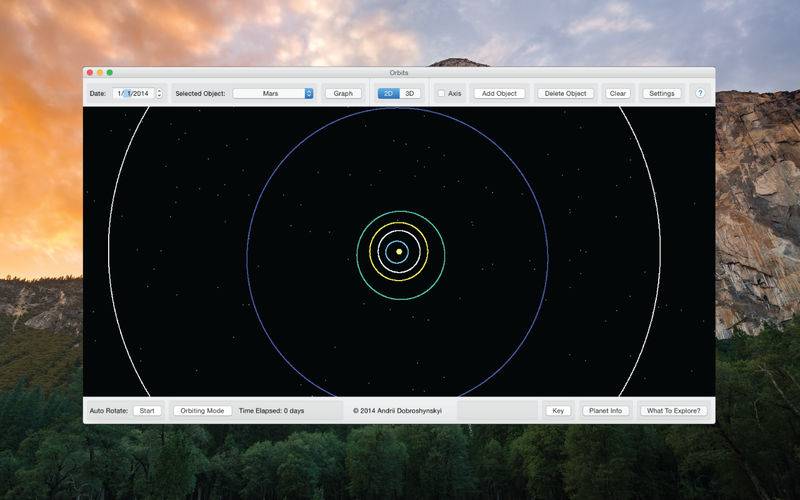Click the Delete Object button
The width and height of the screenshot is (800, 500).
pyautogui.click(x=565, y=93)
